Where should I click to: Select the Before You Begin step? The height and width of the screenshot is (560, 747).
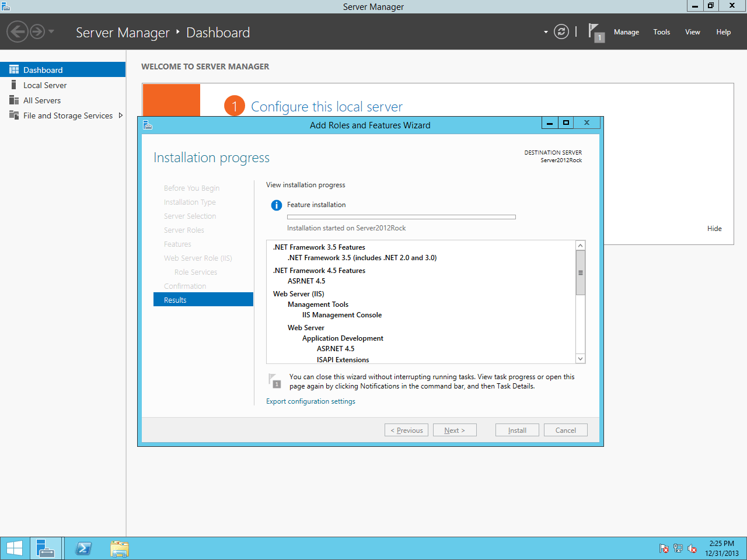click(191, 188)
